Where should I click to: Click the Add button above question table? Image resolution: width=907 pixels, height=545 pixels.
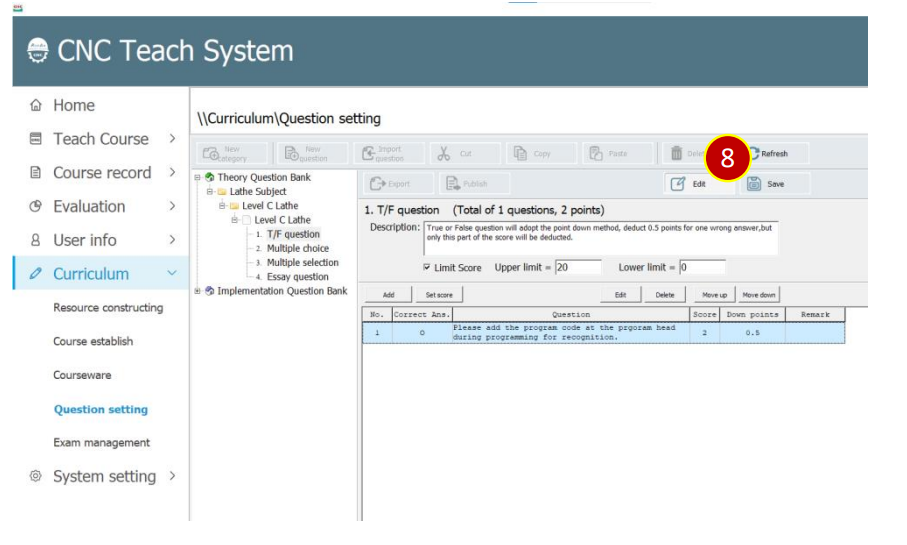(388, 294)
